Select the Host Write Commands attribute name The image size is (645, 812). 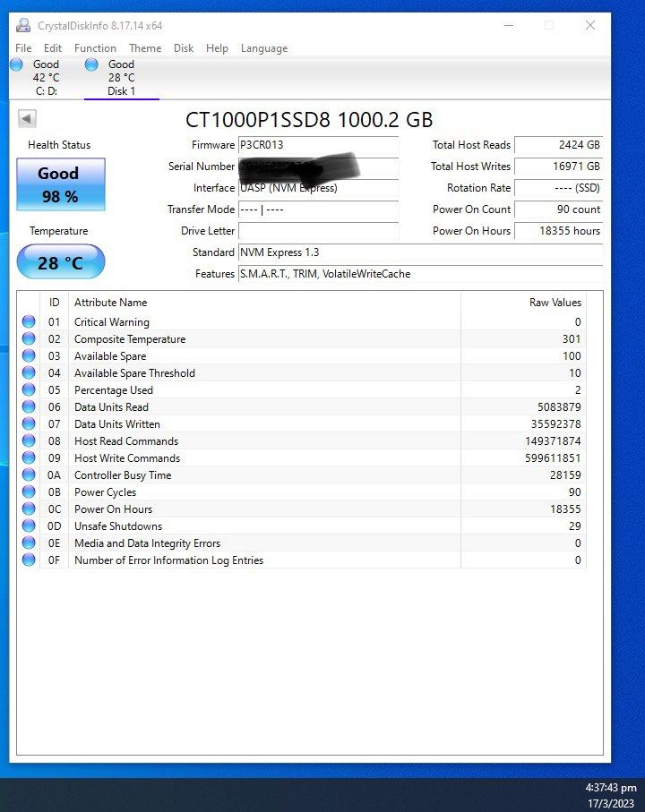127,458
